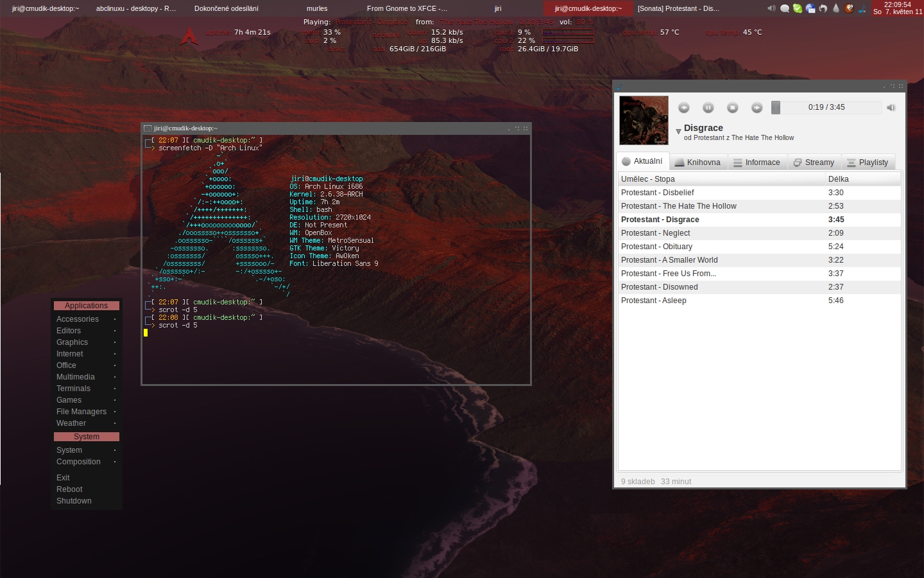Open the brown swirl app tray icon
The image size is (924, 578).
pos(849,8)
